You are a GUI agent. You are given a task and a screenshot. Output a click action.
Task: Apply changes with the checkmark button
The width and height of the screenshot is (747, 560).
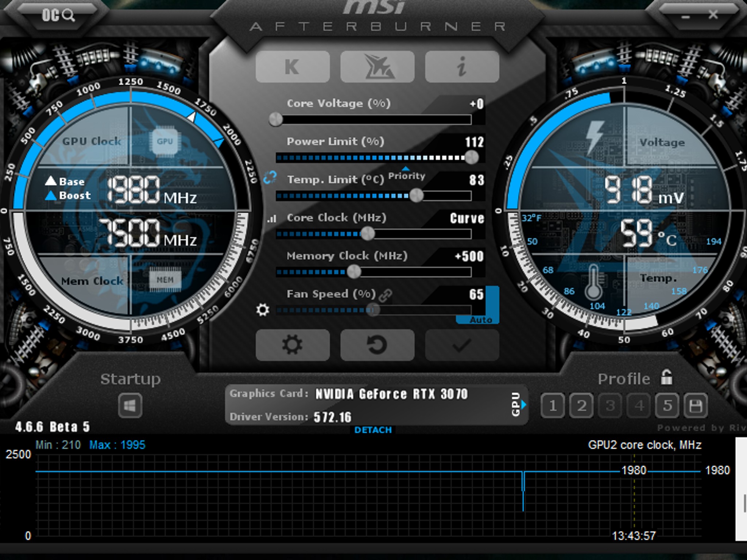pyautogui.click(x=462, y=345)
